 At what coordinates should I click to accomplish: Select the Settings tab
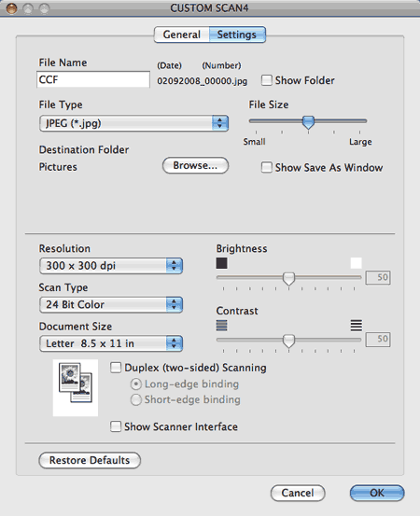coord(237,35)
